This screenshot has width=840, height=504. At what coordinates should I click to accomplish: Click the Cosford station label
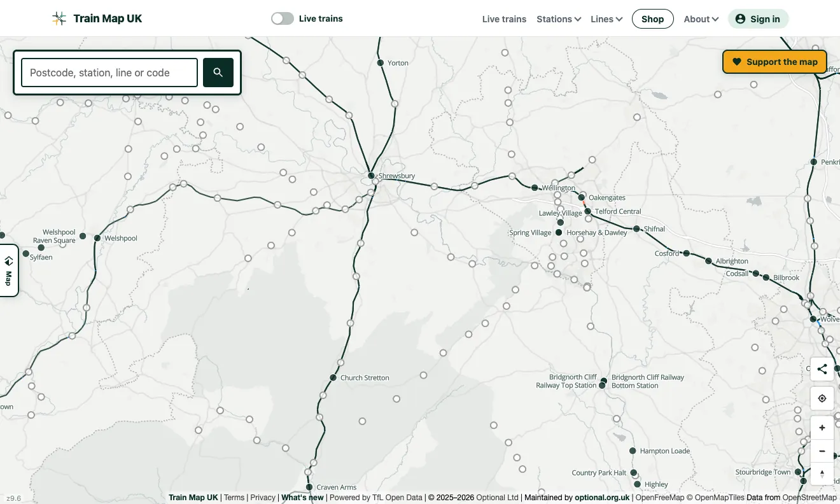click(x=667, y=254)
